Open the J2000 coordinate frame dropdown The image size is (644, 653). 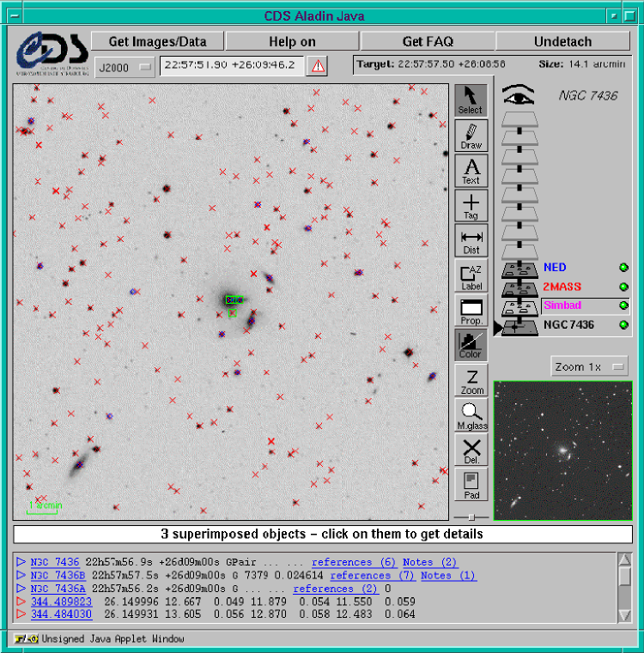click(x=125, y=66)
